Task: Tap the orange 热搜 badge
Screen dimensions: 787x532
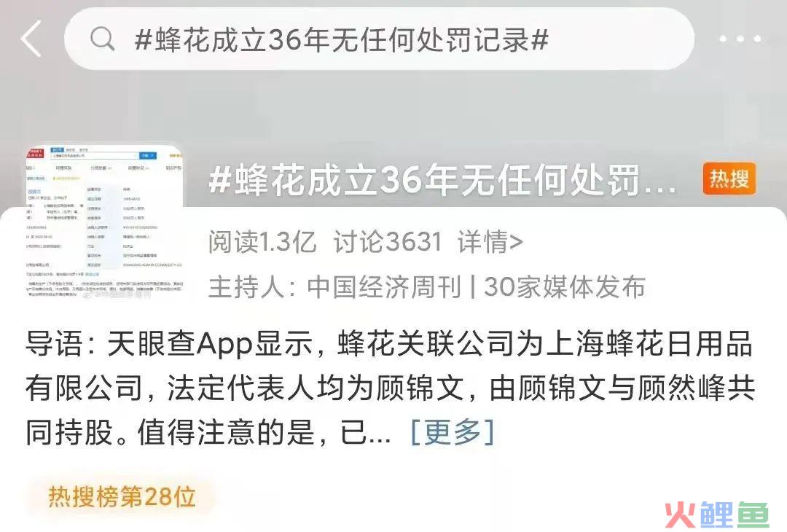Action: click(729, 179)
